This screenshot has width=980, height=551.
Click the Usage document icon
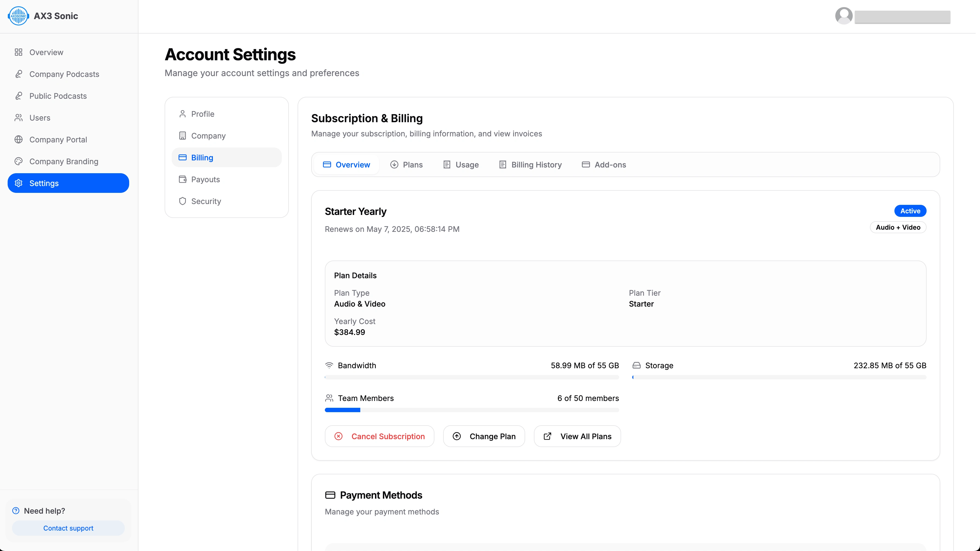tap(447, 164)
